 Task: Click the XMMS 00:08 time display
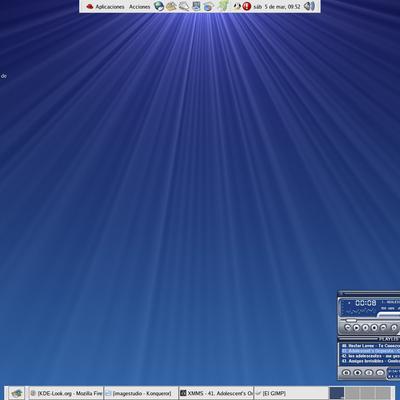click(366, 303)
